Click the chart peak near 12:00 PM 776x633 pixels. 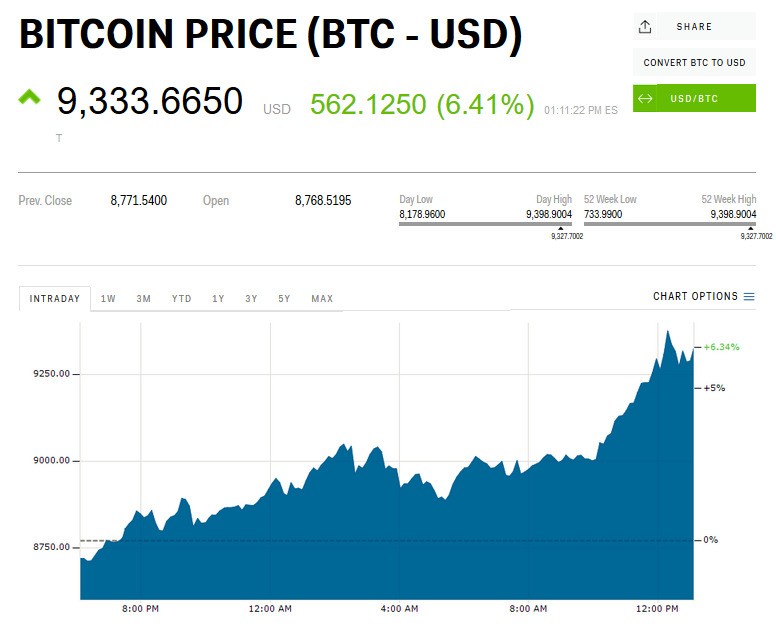pyautogui.click(x=668, y=332)
